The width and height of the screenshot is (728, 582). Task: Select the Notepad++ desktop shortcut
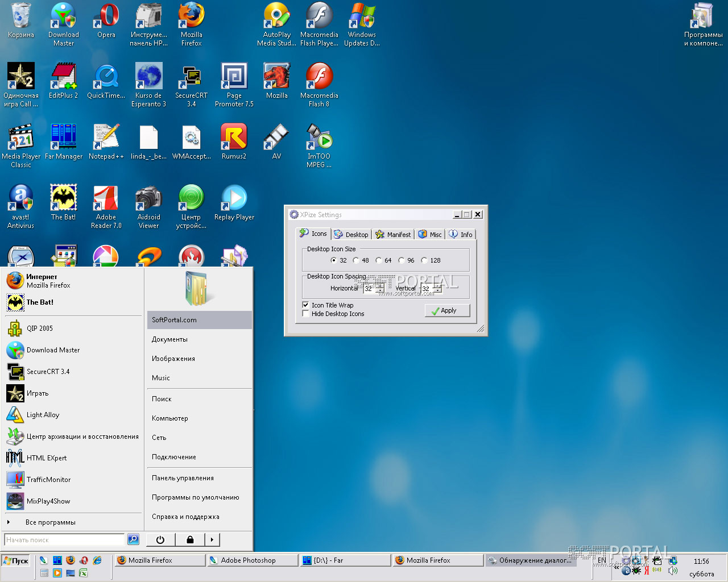click(x=106, y=142)
